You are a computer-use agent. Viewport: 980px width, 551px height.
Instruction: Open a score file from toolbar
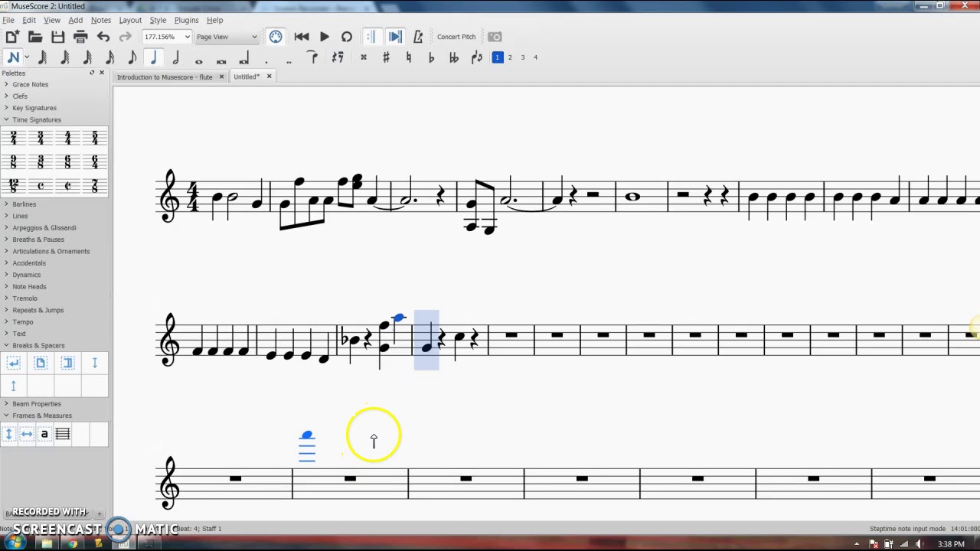click(x=35, y=37)
